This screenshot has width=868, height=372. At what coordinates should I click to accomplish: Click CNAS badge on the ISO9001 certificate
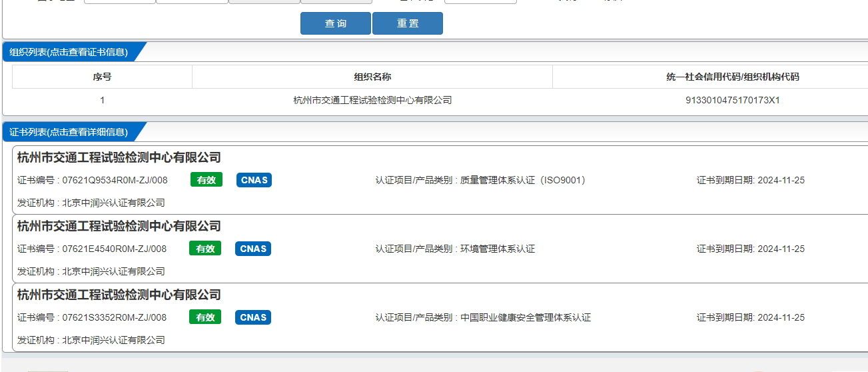tap(254, 180)
